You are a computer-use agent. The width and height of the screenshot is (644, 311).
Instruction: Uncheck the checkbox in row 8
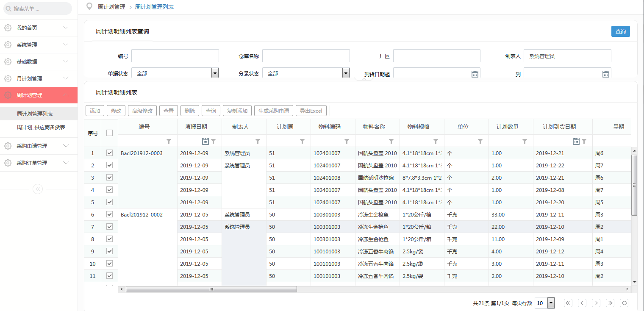[x=109, y=239]
